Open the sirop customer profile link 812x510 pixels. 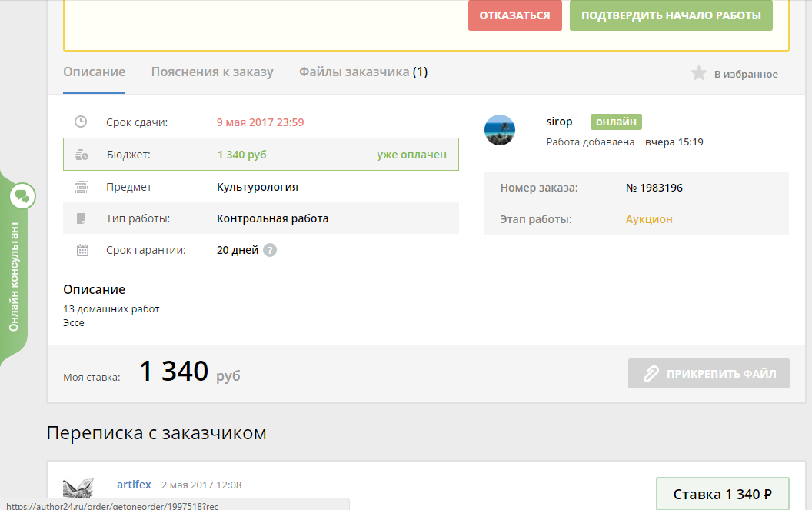[x=559, y=122]
